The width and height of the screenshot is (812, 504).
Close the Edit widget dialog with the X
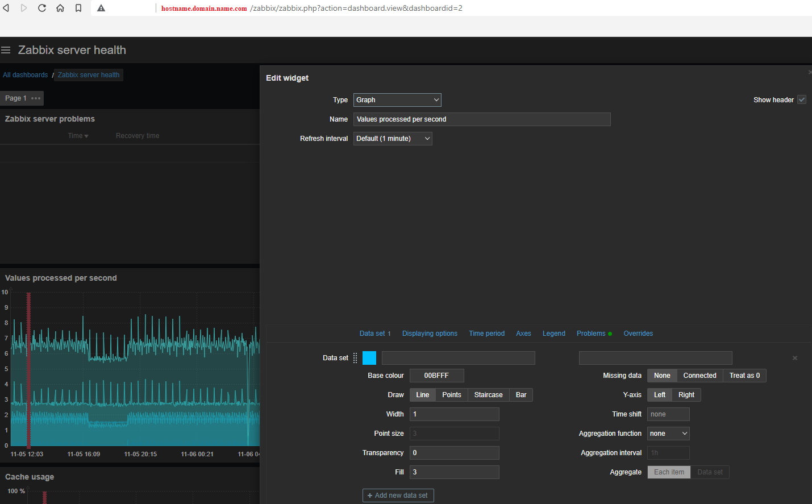tap(809, 72)
